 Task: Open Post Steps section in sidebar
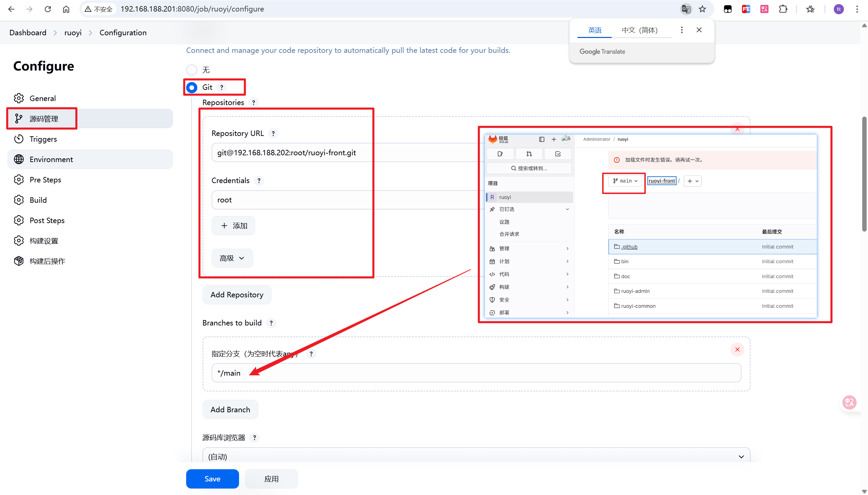47,221
